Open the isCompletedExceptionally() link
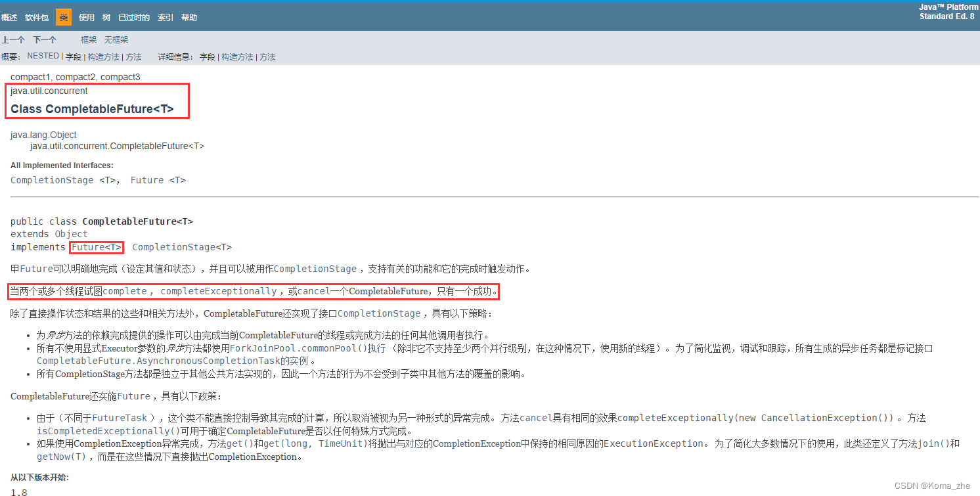The image size is (980, 496). coord(108,431)
